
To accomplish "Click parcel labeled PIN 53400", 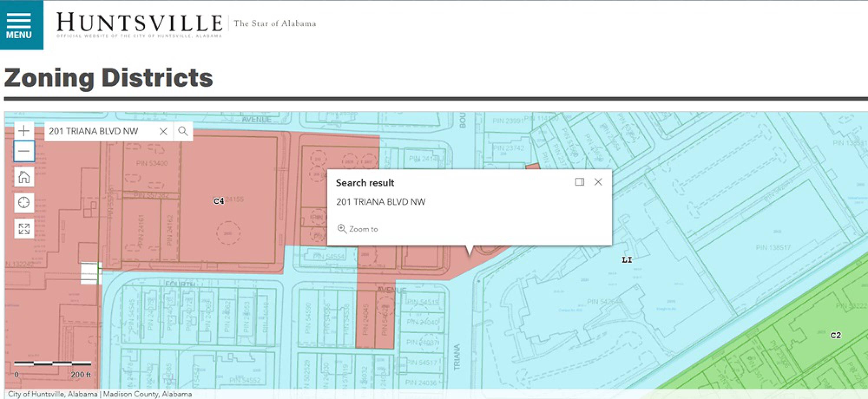I will [152, 163].
